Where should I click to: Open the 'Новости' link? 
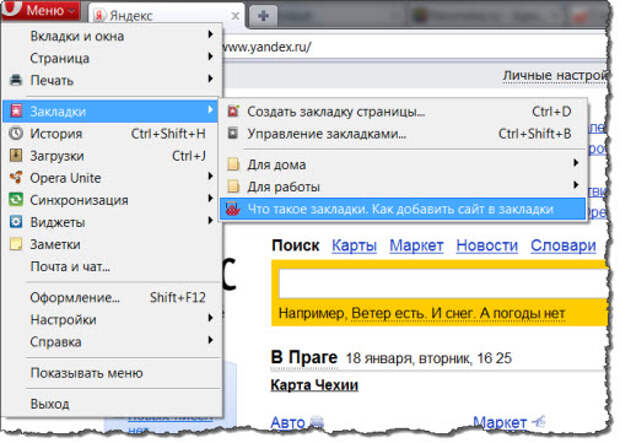pos(487,246)
